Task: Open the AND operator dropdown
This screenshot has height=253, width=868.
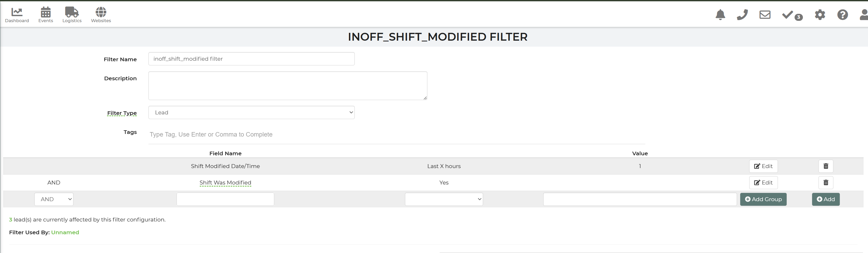Action: pos(54,199)
